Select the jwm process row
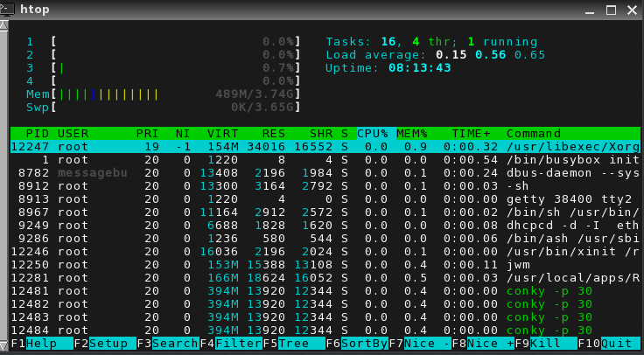 tap(325, 265)
